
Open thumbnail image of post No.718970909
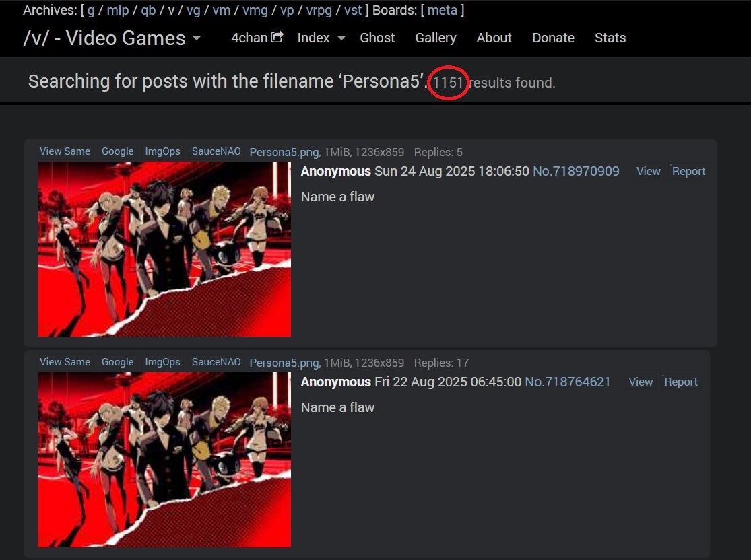click(165, 249)
